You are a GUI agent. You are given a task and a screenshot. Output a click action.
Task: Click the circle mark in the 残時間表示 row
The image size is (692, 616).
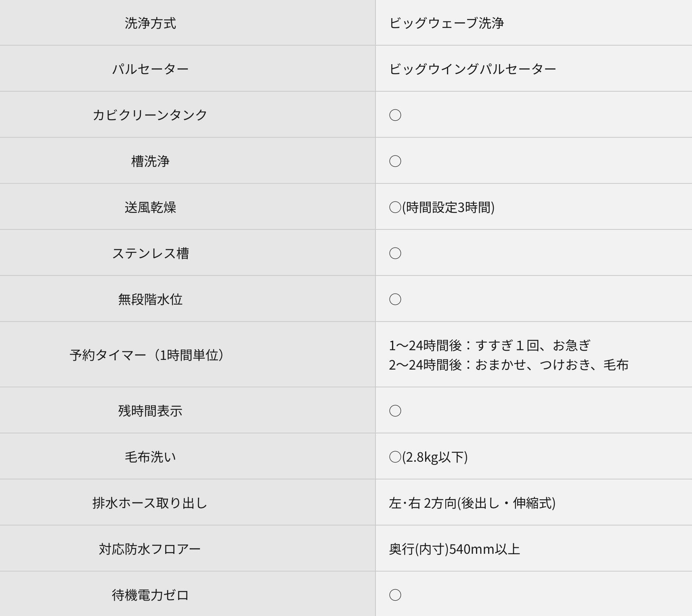pyautogui.click(x=395, y=411)
